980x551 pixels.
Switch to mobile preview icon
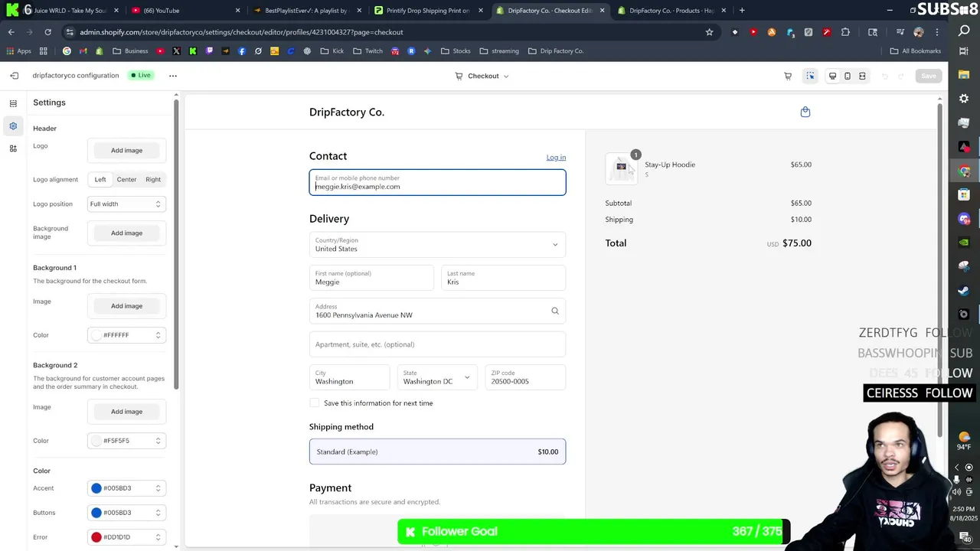(x=847, y=76)
